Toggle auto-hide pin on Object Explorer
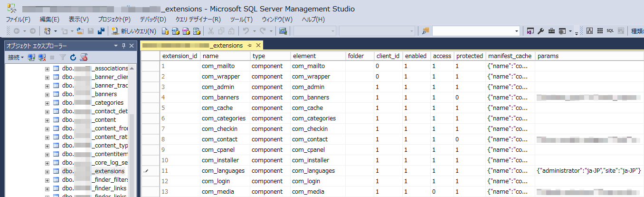The width and height of the screenshot is (644, 197). [123, 46]
